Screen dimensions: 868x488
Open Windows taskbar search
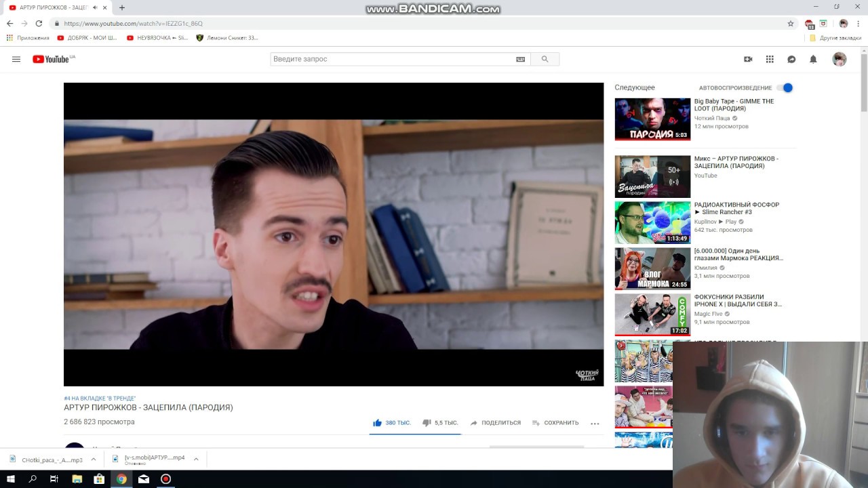(33, 479)
